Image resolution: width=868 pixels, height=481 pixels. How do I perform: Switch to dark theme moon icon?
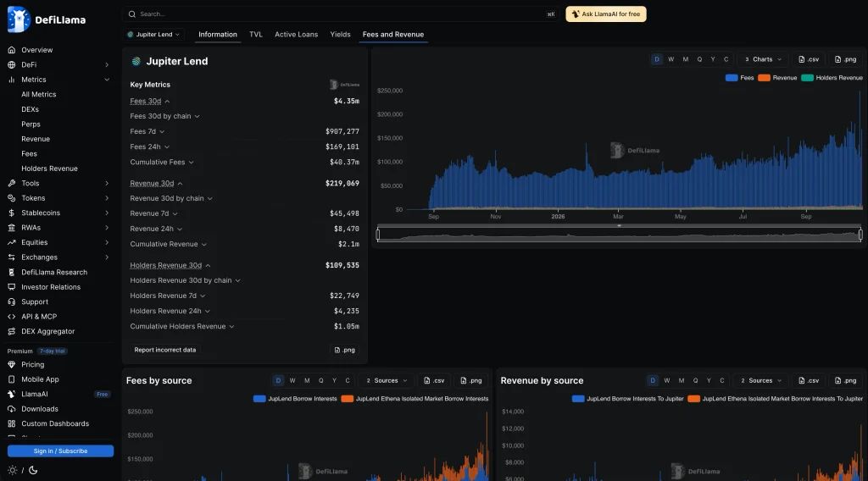point(33,471)
